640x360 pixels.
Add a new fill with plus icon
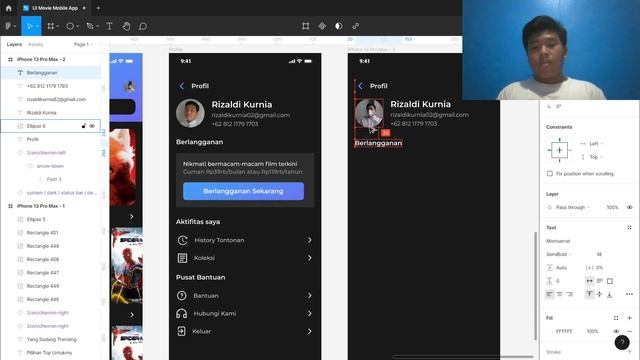[629, 318]
